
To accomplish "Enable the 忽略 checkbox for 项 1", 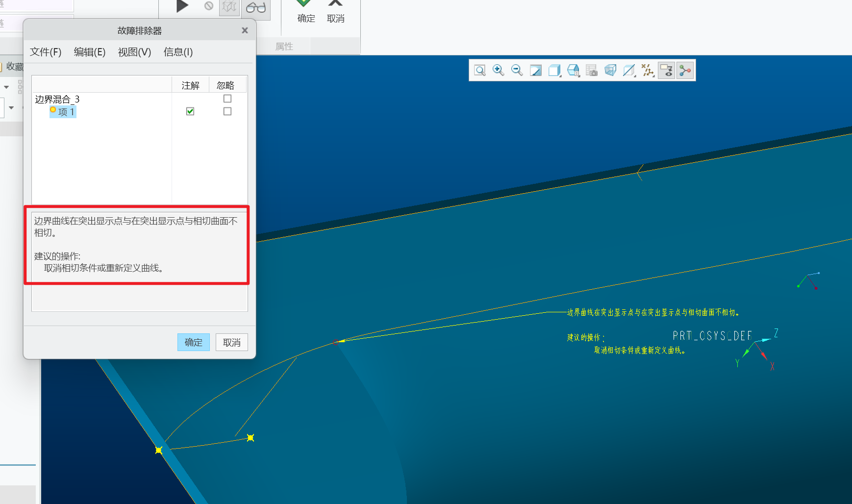I will (x=227, y=111).
